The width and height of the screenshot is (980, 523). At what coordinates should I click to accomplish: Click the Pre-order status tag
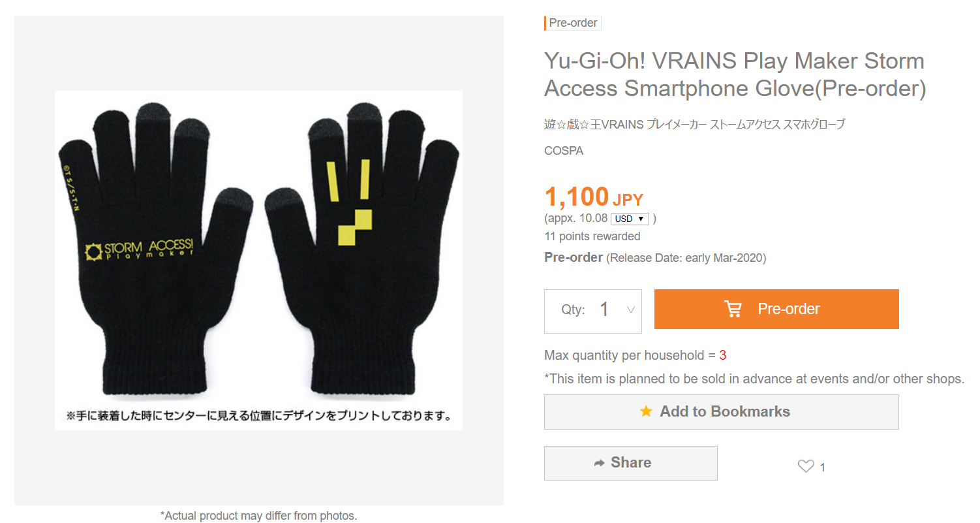coord(572,23)
